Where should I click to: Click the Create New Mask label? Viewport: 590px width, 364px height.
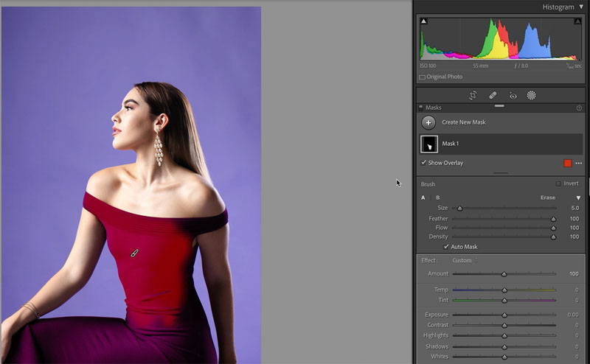click(x=464, y=122)
